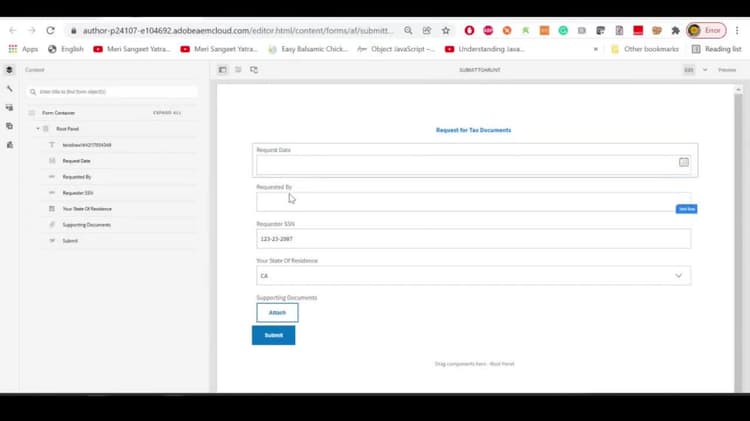Click the browser forward arrow
Image resolution: width=750 pixels, height=421 pixels.
pos(32,30)
